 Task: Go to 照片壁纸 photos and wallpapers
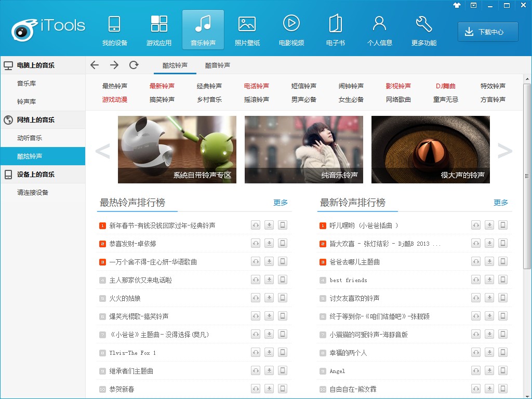[247, 30]
